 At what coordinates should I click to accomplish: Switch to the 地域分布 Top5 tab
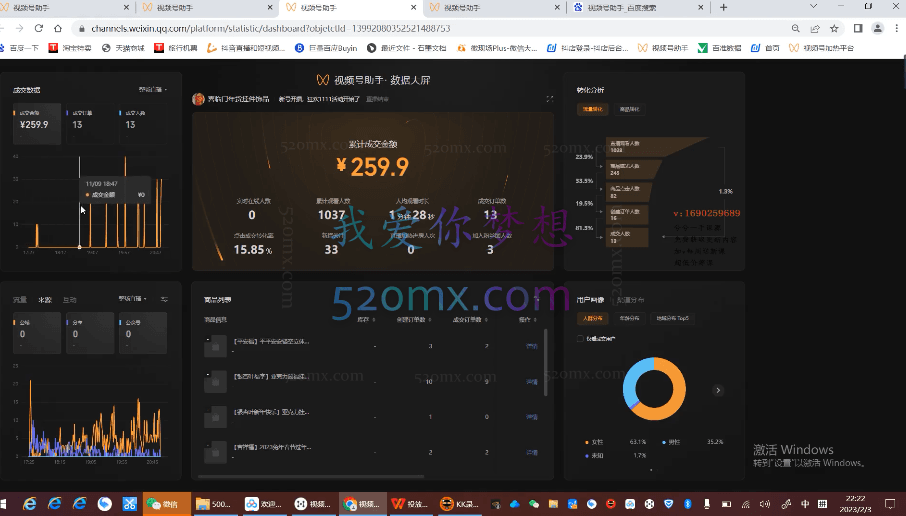tap(673, 318)
